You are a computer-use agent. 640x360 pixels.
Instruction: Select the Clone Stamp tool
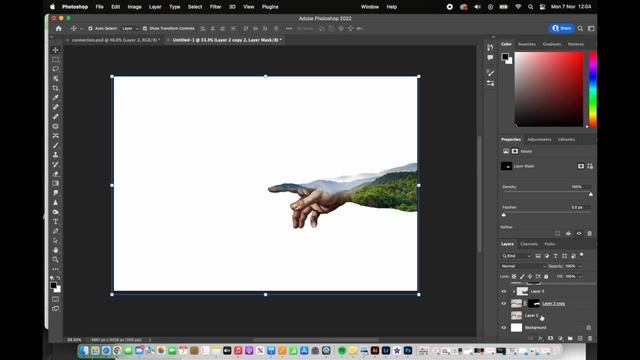[x=56, y=155]
